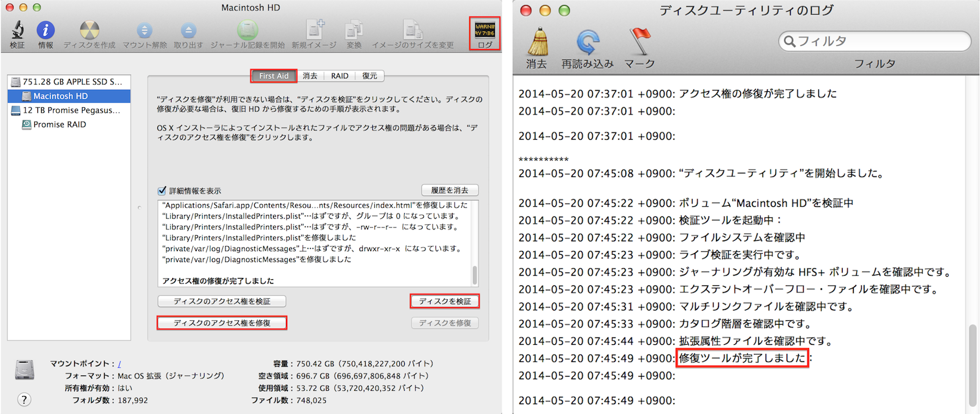Click the log window vertical scrollbar

(x=972, y=365)
